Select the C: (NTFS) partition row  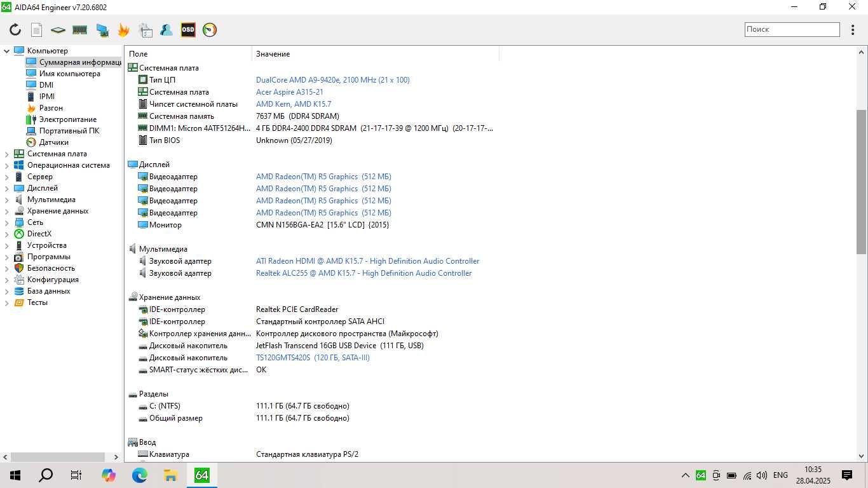pos(311,406)
